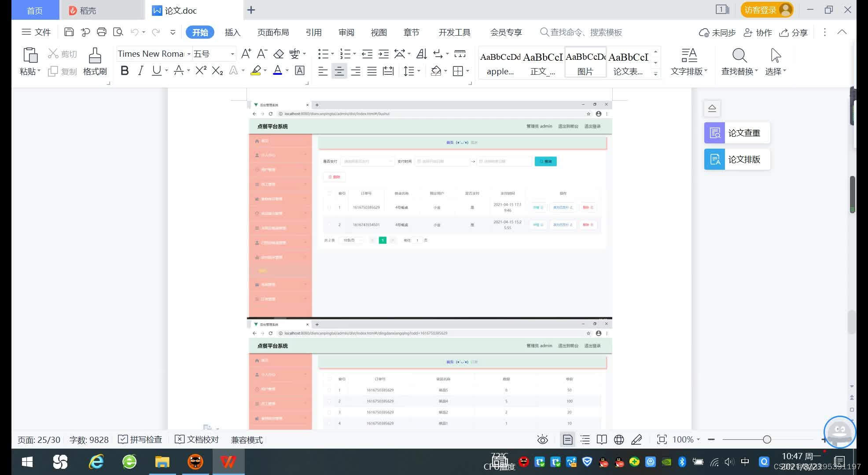This screenshot has height=475, width=868.
Task: Apply yellow text highlight color
Action: [x=256, y=70]
